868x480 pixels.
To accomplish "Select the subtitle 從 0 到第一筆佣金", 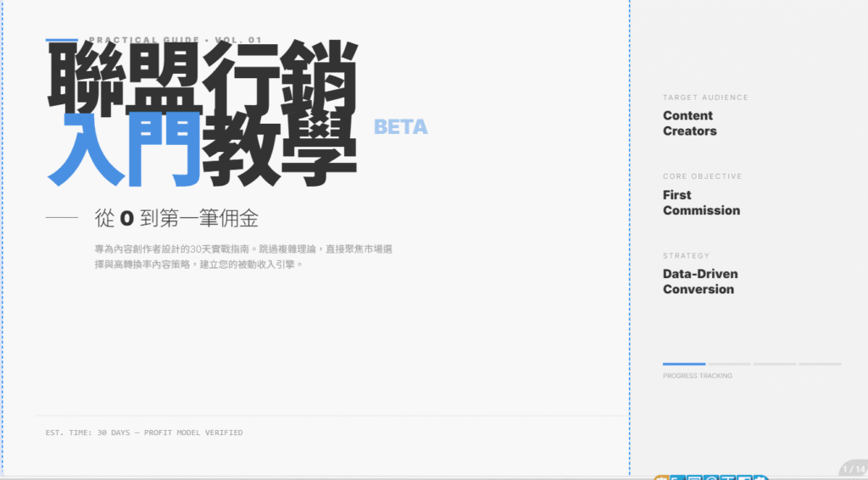I will 176,218.
